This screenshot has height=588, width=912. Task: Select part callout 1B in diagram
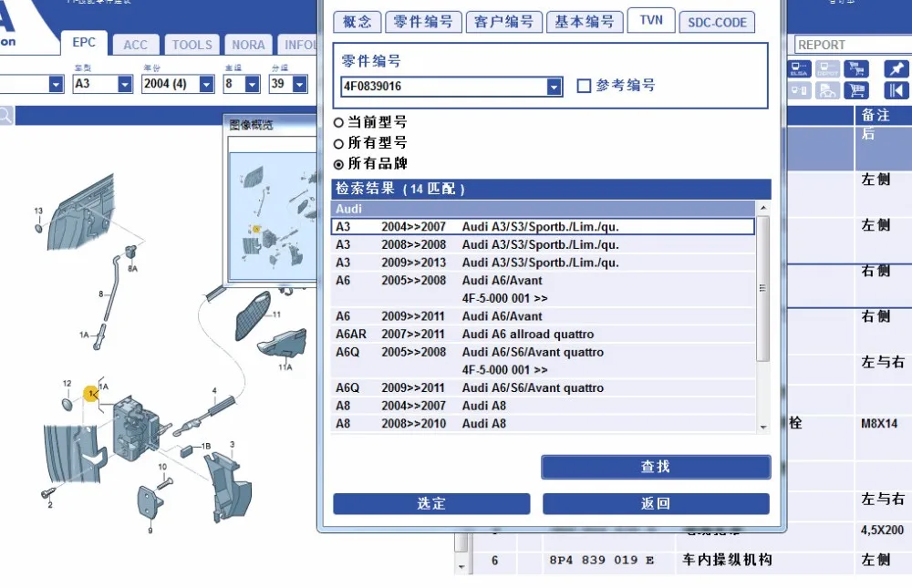206,446
